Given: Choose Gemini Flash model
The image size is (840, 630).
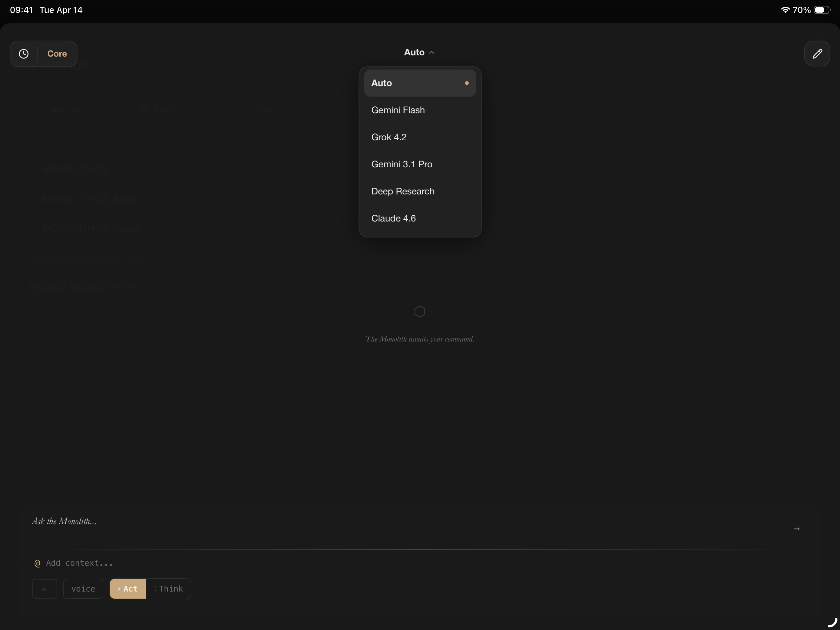Looking at the screenshot, I should click(420, 110).
